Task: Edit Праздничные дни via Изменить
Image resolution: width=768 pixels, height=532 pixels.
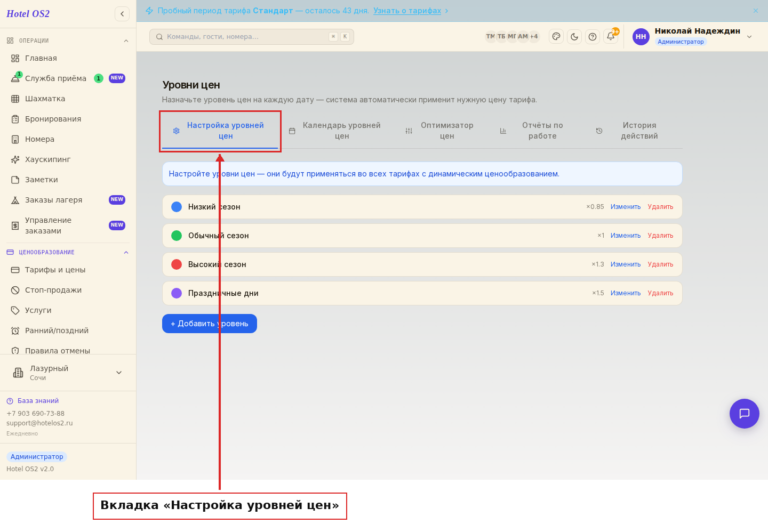Action: click(626, 293)
